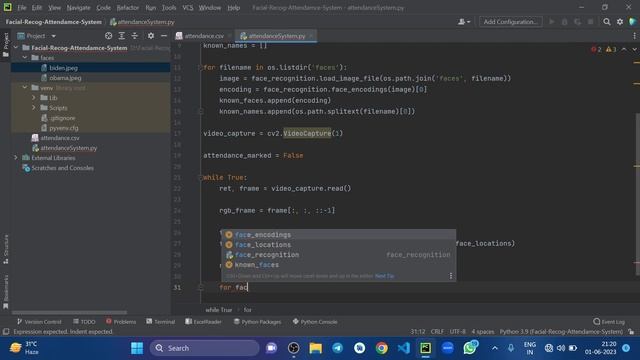
Task: Choose known_faces from completion popup
Action: pyautogui.click(x=338, y=264)
